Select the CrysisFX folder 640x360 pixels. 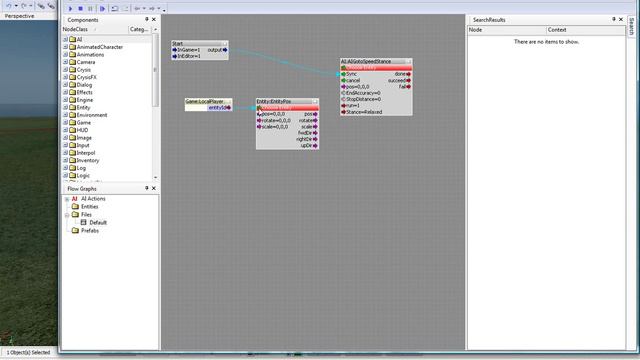tap(87, 77)
